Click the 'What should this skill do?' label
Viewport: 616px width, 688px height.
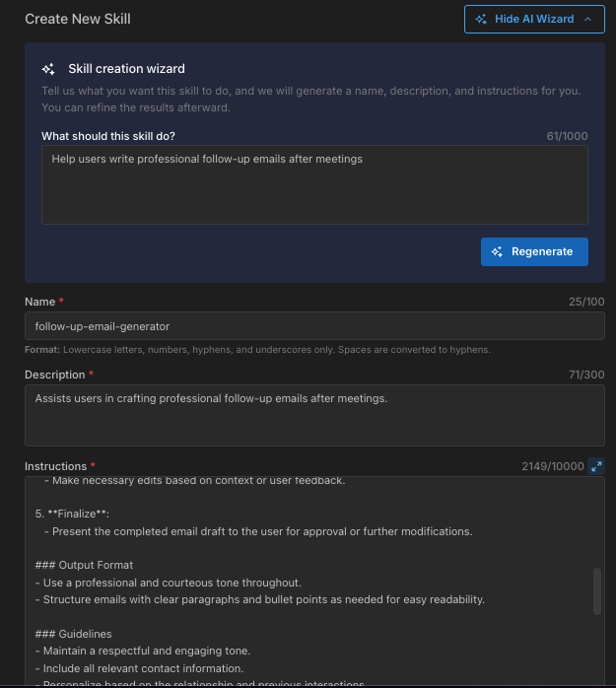(108, 136)
